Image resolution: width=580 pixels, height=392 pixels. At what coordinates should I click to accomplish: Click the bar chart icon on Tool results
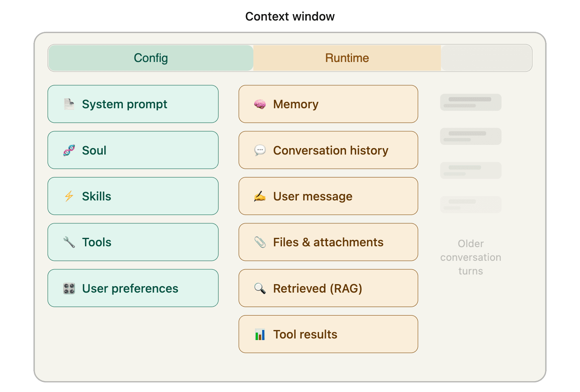tap(260, 334)
